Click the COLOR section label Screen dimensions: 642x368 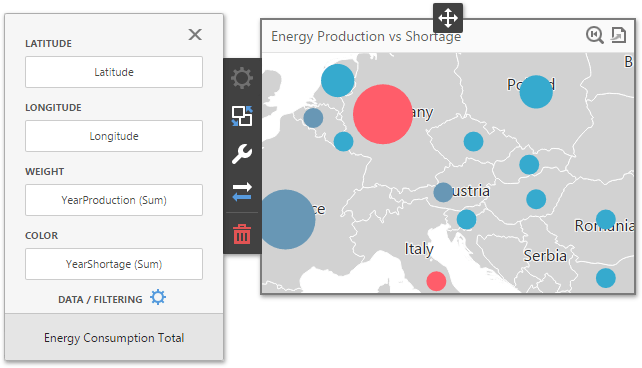[x=41, y=236]
